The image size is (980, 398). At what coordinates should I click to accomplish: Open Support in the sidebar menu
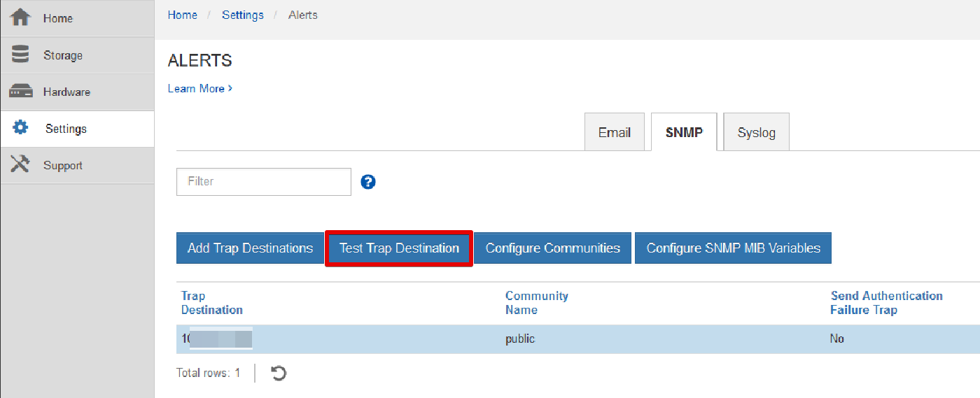coord(77,165)
